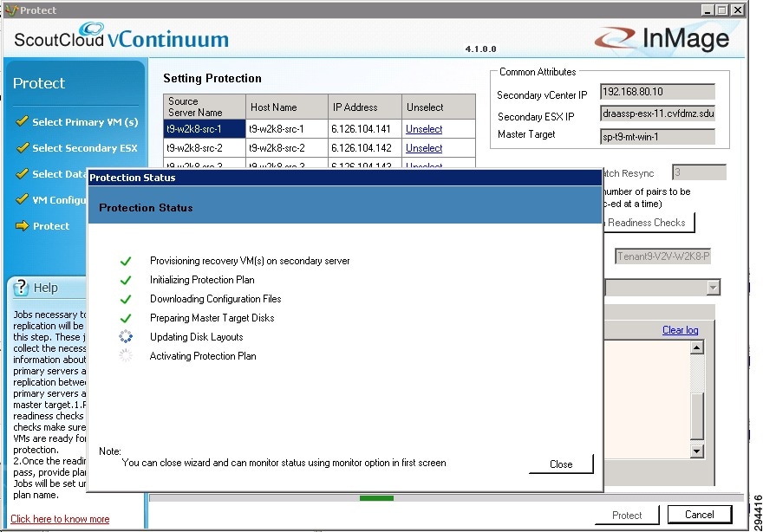This screenshot has width=763, height=532.
Task: Close the Protect window
Action: tap(738, 10)
